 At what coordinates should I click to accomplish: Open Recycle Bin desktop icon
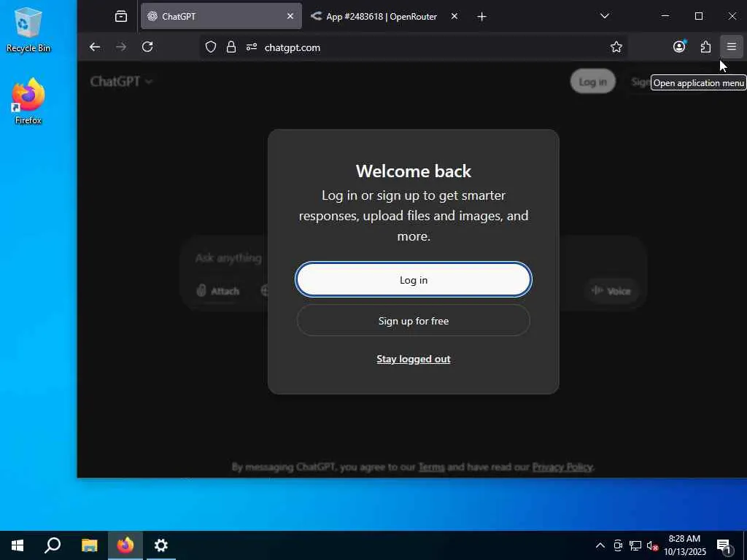point(28,29)
